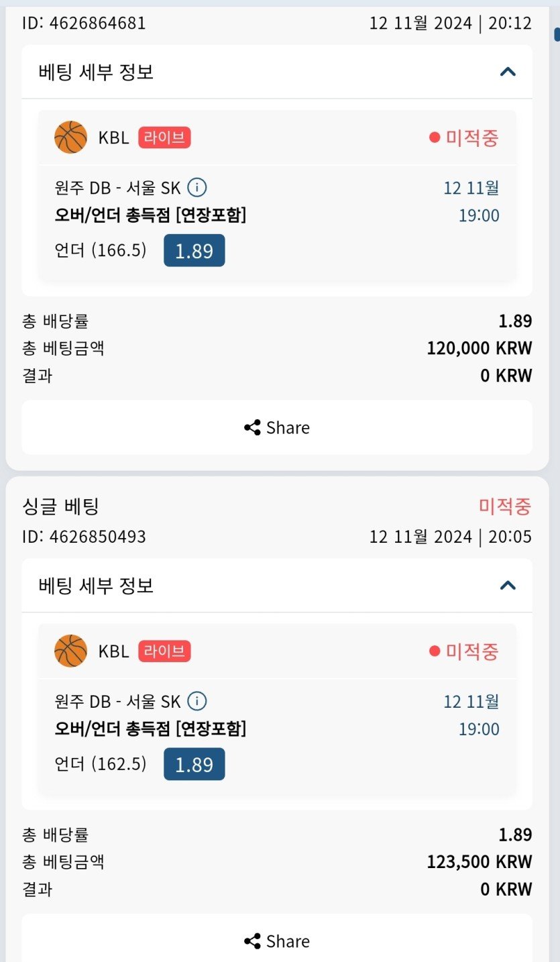
Task: Open 원주 DB - 서울 SK match in second bet
Action: point(117,702)
